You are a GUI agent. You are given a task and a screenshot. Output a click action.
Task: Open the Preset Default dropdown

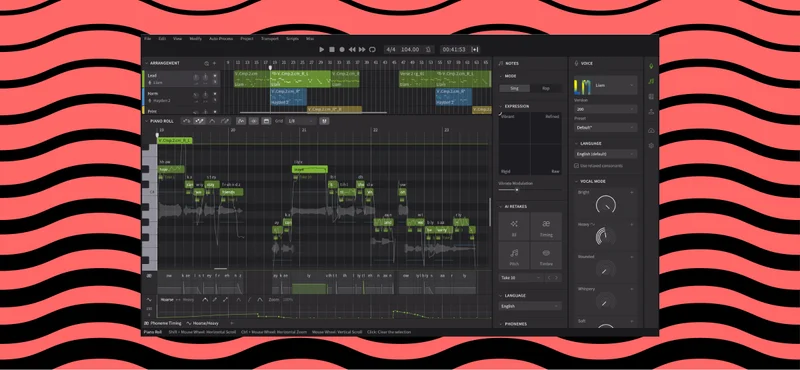(x=605, y=127)
